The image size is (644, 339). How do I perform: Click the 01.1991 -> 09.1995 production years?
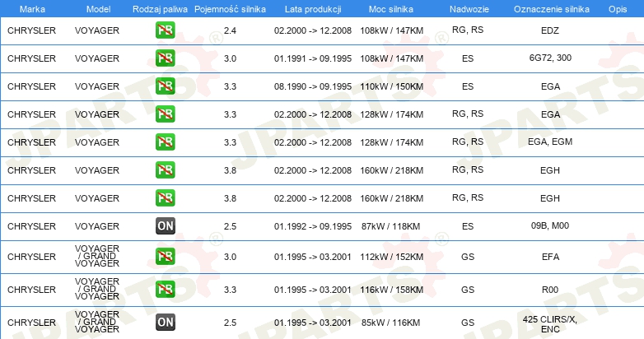313,58
